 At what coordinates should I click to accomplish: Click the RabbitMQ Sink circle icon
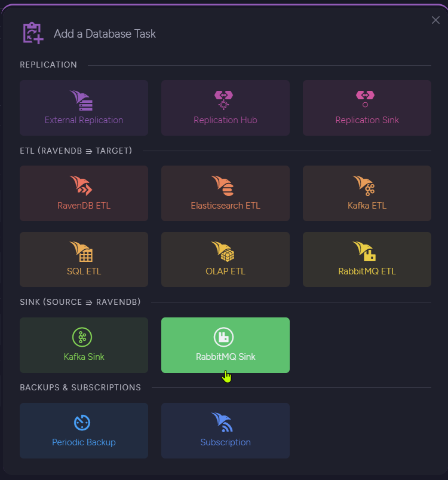click(x=223, y=337)
